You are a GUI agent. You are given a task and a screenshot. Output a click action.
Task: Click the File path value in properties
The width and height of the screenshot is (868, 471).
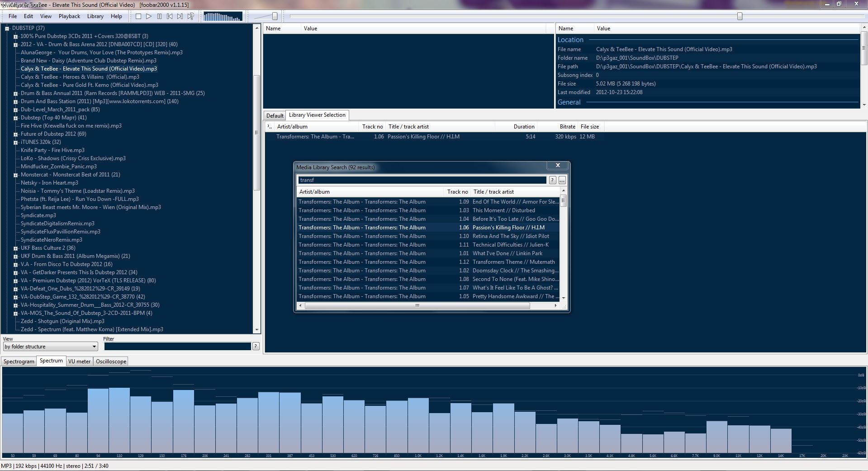(706, 67)
